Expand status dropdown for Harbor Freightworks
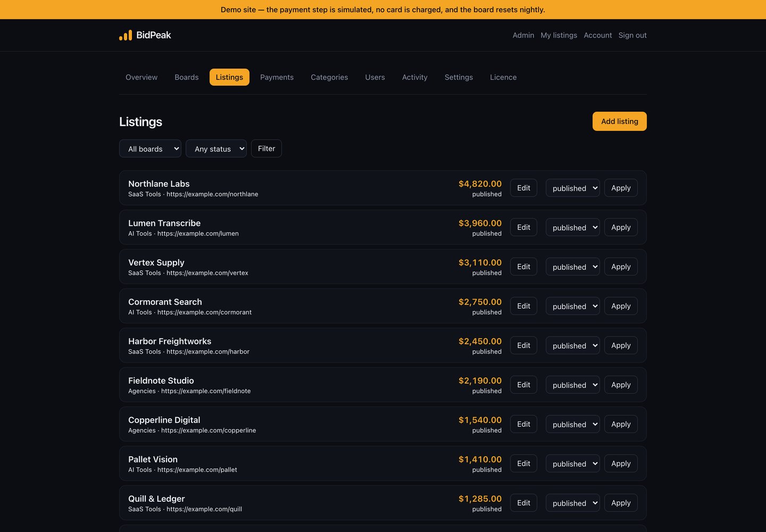 573,345
